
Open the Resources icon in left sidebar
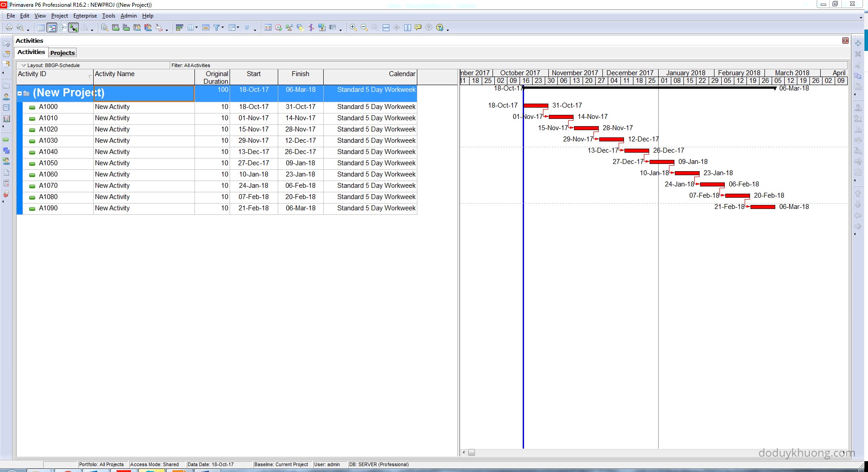pyautogui.click(x=6, y=97)
